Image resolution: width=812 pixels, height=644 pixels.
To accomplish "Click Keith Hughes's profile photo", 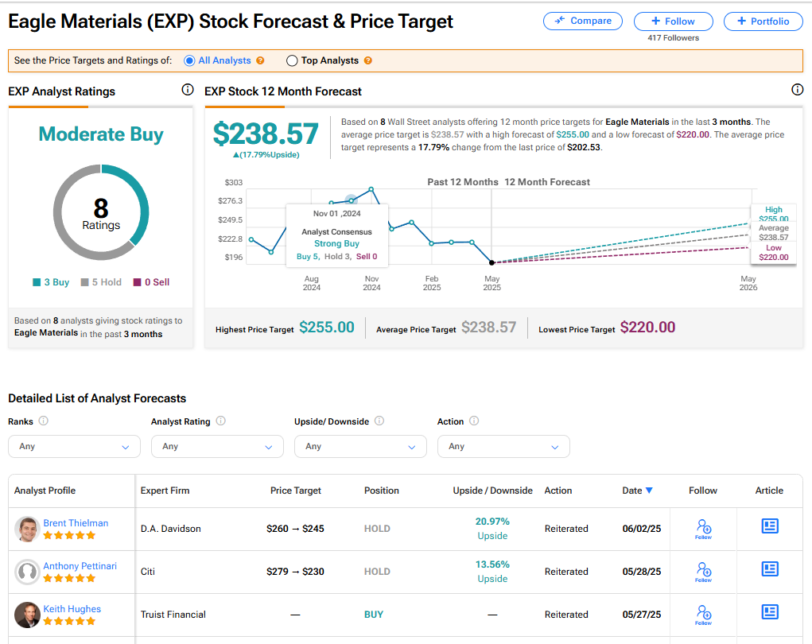I will [x=27, y=615].
